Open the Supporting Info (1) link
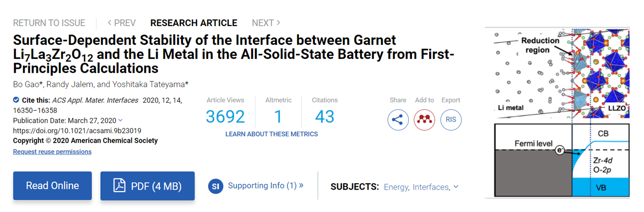 [x=265, y=185]
